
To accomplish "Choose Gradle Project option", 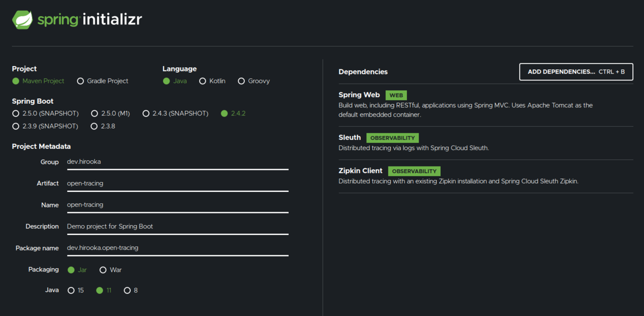I will click(103, 81).
